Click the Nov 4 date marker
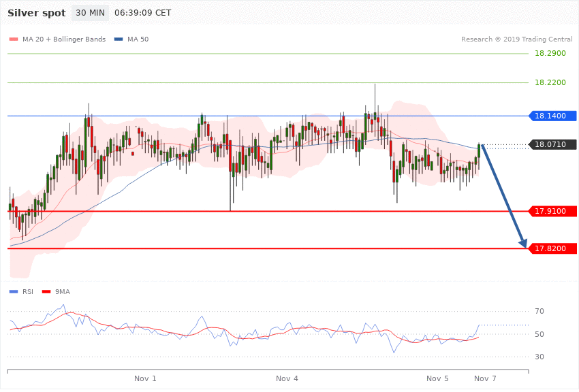The width and height of the screenshot is (579, 392). click(x=287, y=378)
